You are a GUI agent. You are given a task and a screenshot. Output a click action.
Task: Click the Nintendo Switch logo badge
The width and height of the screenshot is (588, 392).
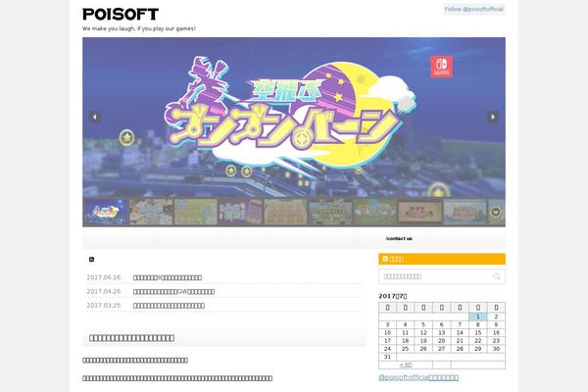click(x=441, y=67)
